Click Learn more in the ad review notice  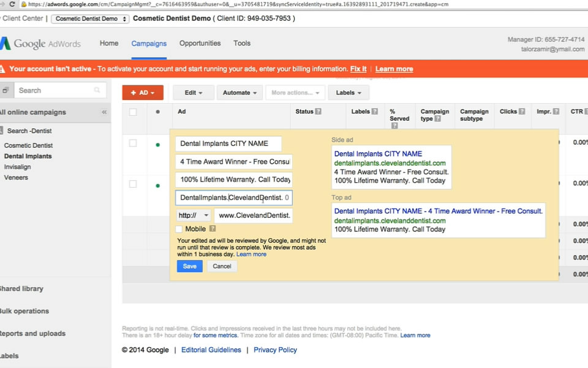click(x=251, y=254)
